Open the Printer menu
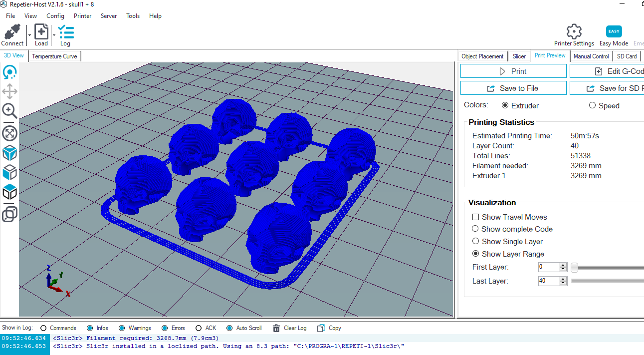The width and height of the screenshot is (644, 355). tap(83, 16)
